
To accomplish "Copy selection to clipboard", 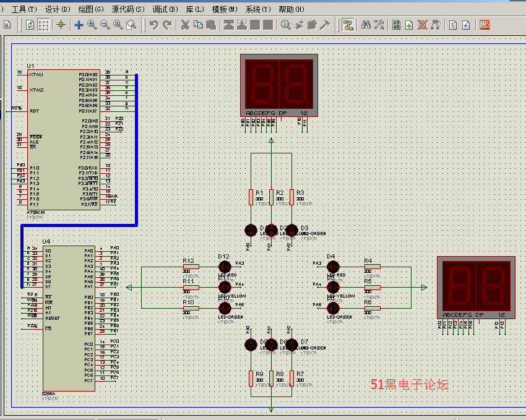I will pos(198,25).
